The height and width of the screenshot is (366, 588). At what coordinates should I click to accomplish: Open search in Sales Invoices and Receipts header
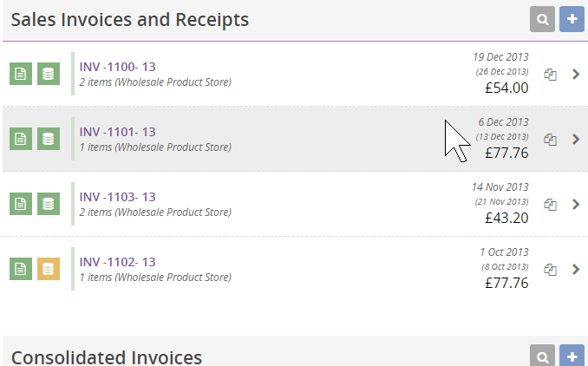coord(542,19)
